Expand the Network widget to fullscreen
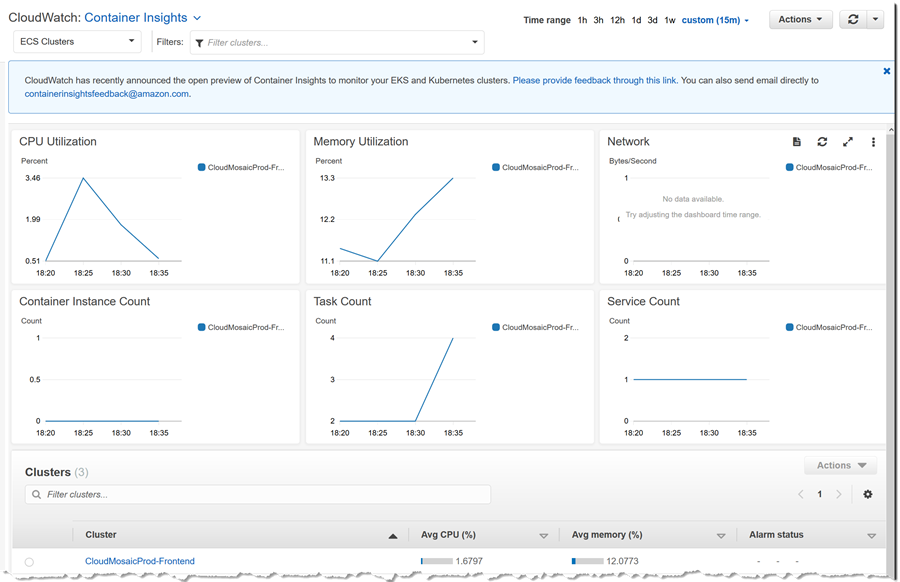 [848, 142]
